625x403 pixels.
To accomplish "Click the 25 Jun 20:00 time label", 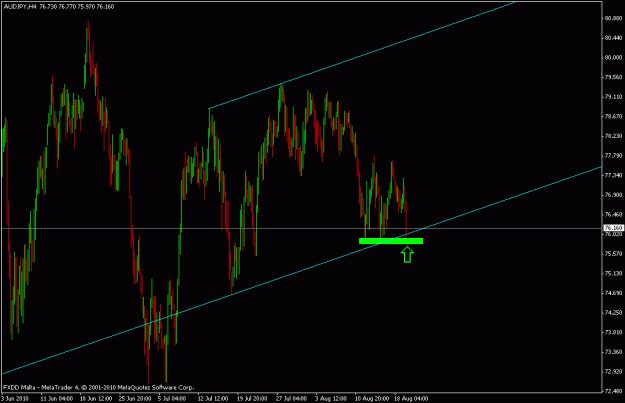I will pyautogui.click(x=135, y=399).
